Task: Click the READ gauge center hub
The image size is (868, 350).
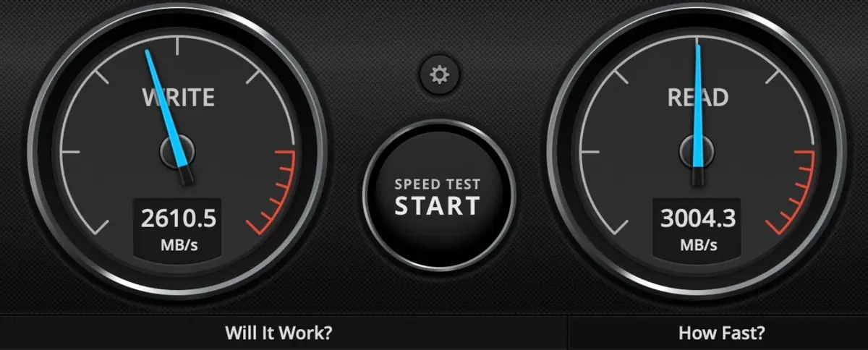Action: coord(698,152)
